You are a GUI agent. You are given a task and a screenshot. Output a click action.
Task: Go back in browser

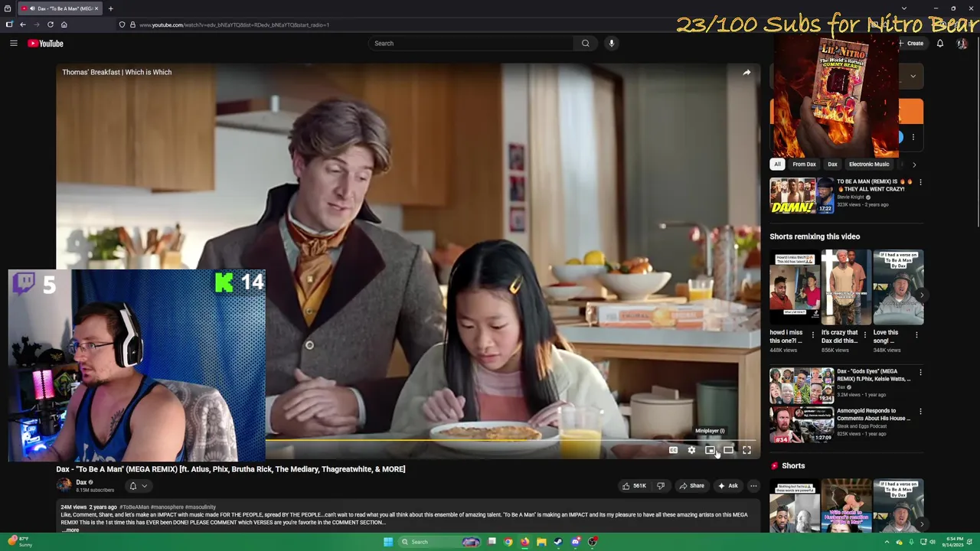[x=23, y=24]
